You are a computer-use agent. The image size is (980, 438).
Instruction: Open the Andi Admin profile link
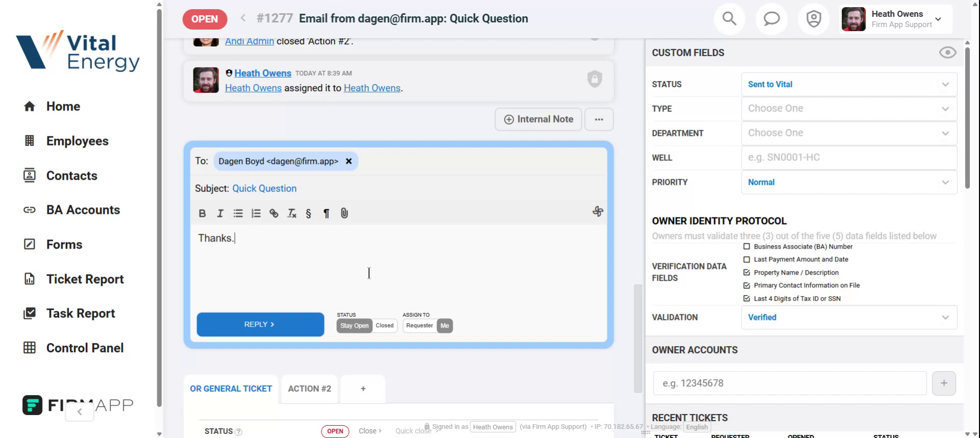[249, 41]
